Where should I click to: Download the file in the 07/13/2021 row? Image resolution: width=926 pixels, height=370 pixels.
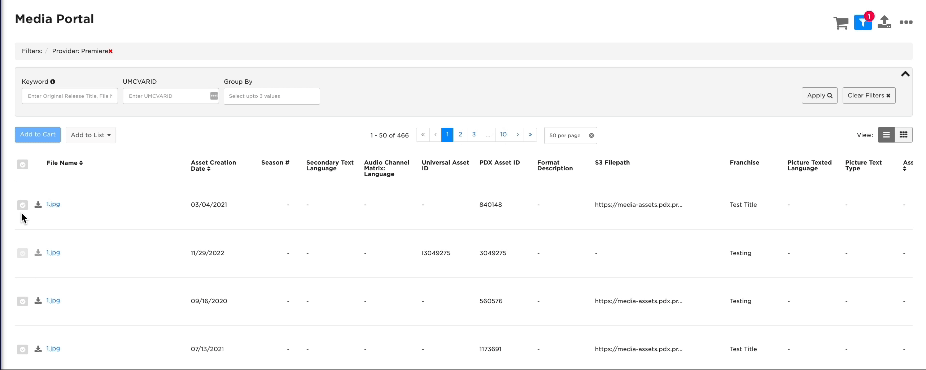click(x=38, y=349)
